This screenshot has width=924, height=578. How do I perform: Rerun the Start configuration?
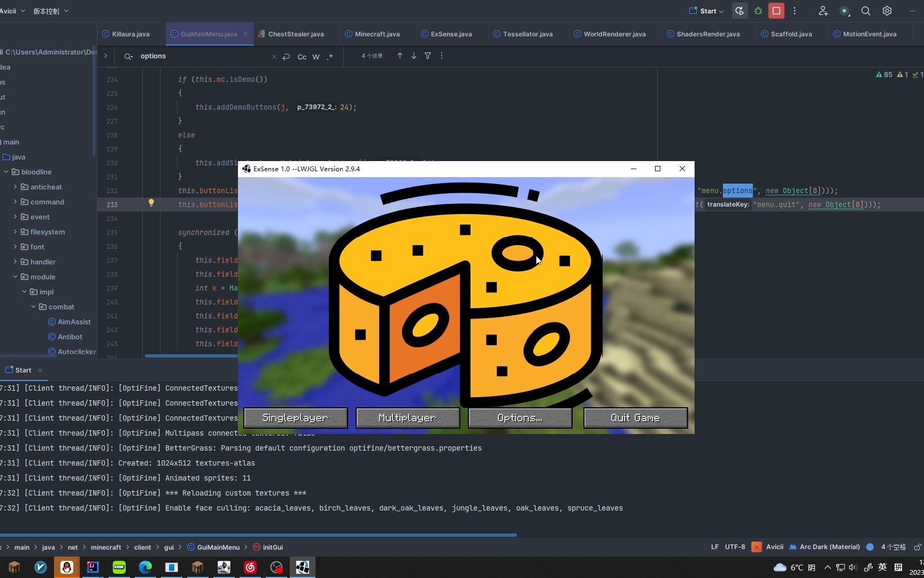coord(740,11)
